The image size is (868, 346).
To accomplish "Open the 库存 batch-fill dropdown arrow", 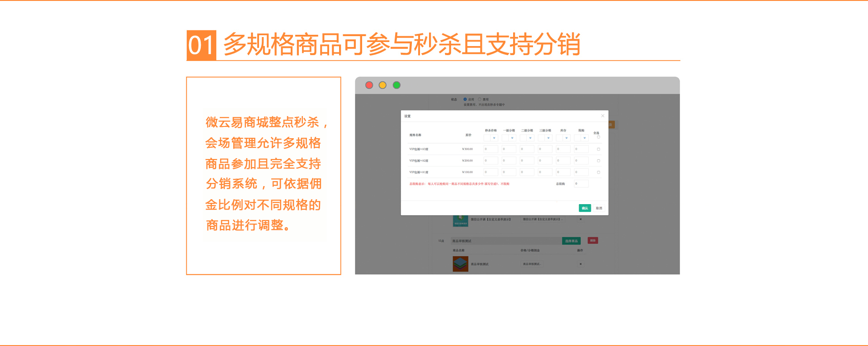I will (x=566, y=138).
